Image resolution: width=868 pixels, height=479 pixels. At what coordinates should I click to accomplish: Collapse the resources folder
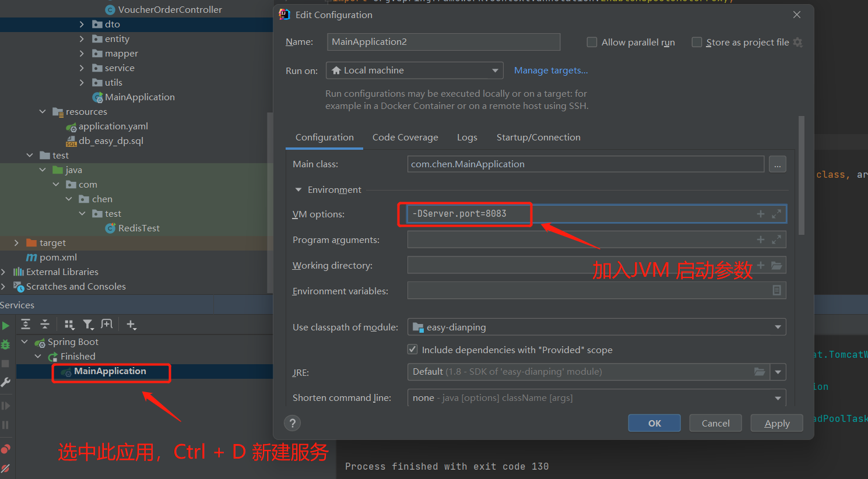click(x=43, y=112)
